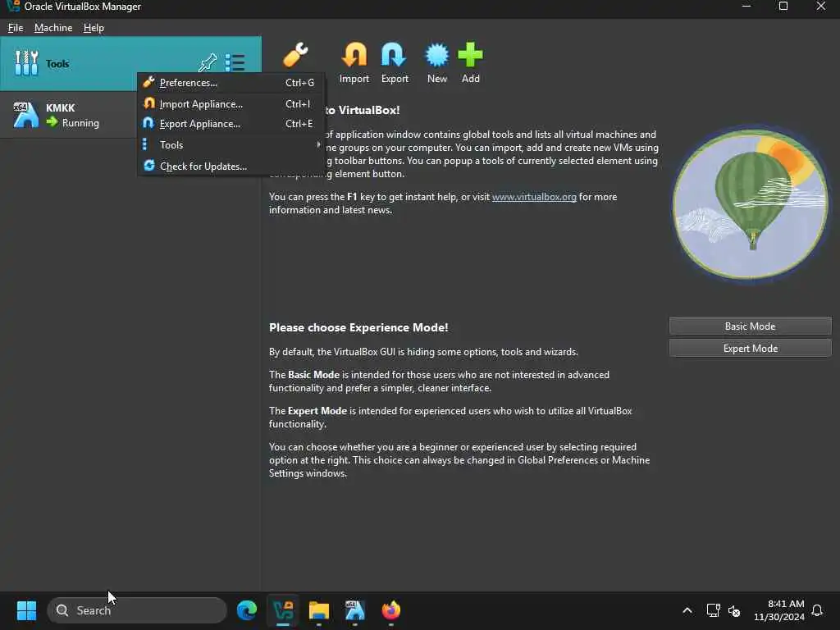Choose Import Appliance... menu entry
The height and width of the screenshot is (630, 840).
coord(231,104)
